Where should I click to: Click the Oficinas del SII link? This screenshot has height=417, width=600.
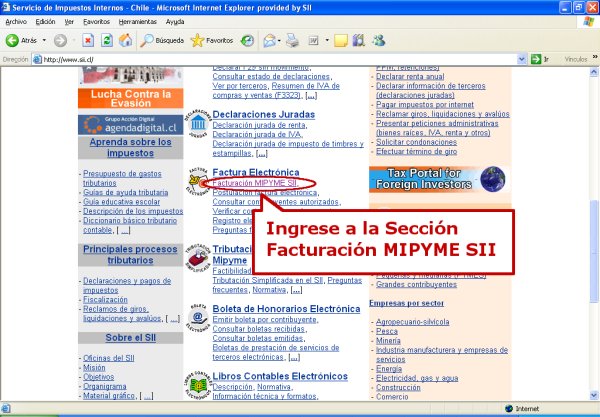109,358
